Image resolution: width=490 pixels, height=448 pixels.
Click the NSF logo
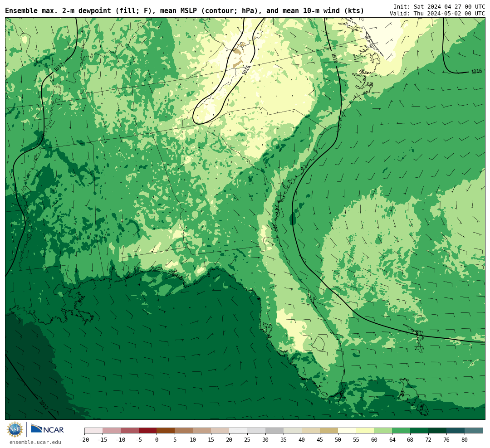pyautogui.click(x=15, y=429)
